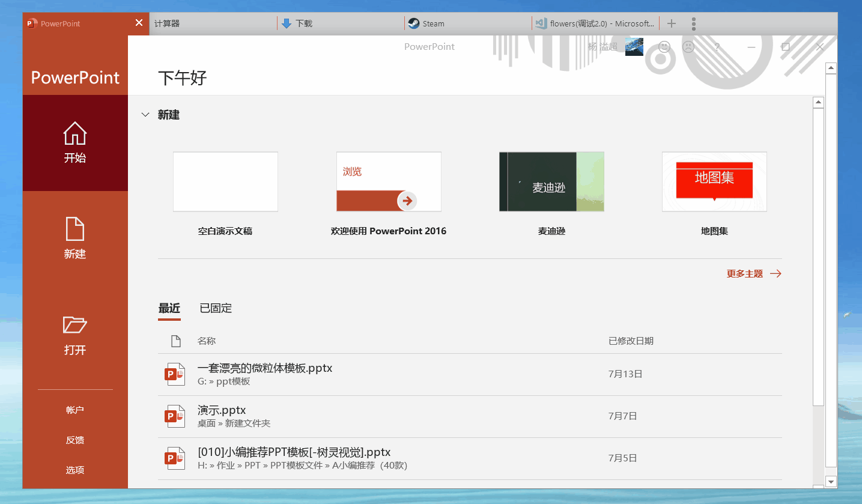This screenshot has width=862, height=504.
Task: Click the blue download arrow on the 下载 tab
Action: click(287, 23)
